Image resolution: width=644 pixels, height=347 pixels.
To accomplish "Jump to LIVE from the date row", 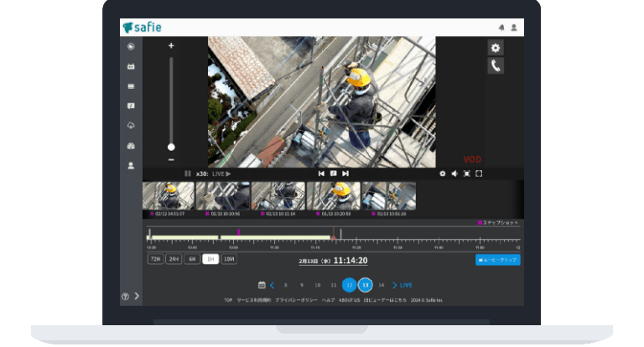I will (x=406, y=285).
